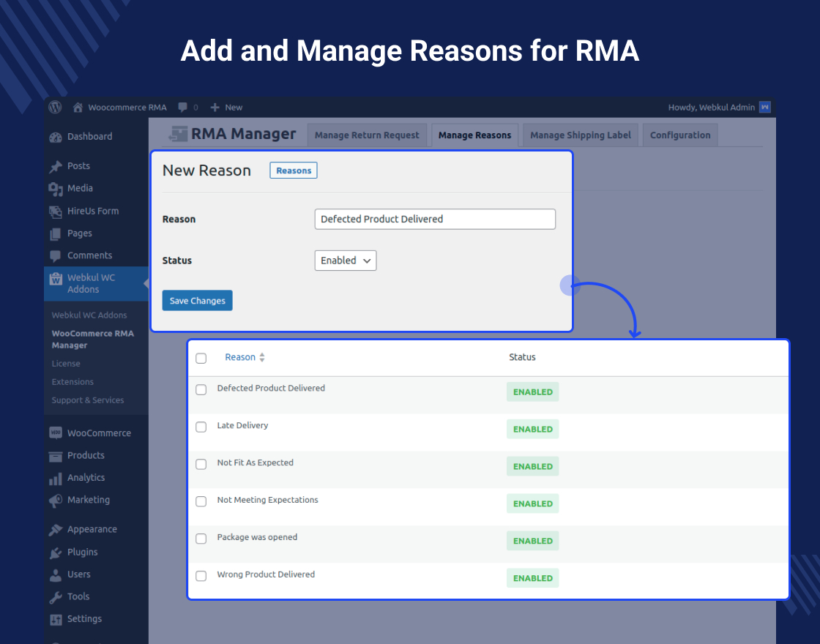Click the RMA Manager logo icon

(179, 134)
